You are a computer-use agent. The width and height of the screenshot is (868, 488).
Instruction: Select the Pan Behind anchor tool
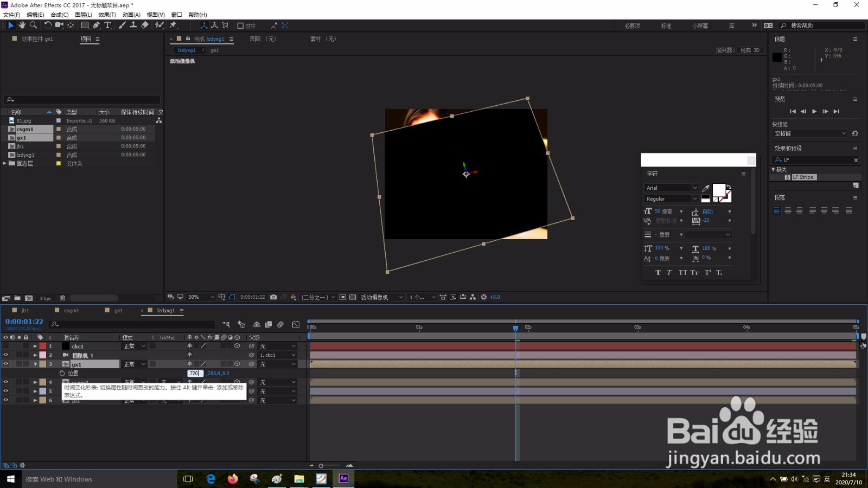[x=71, y=25]
